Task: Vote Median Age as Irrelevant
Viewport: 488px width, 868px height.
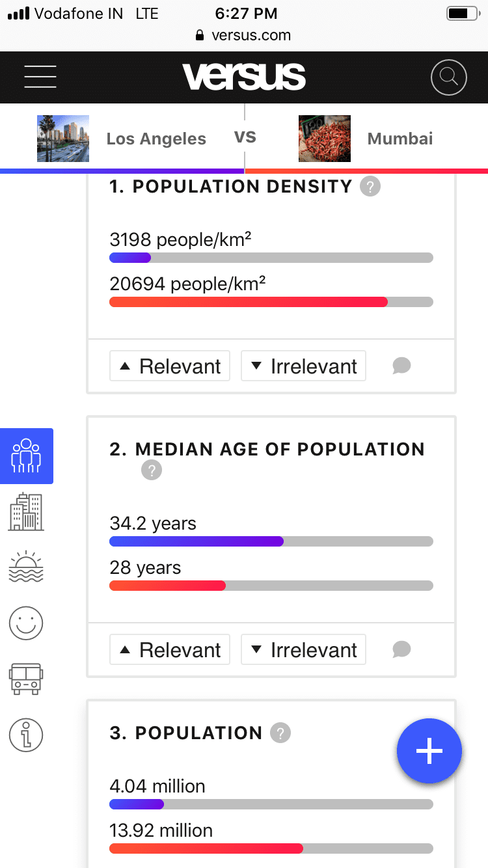Action: tap(303, 649)
